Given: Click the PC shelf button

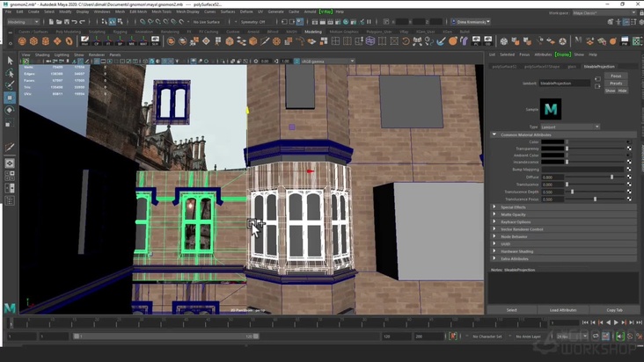Looking at the screenshot, I should (476, 41).
